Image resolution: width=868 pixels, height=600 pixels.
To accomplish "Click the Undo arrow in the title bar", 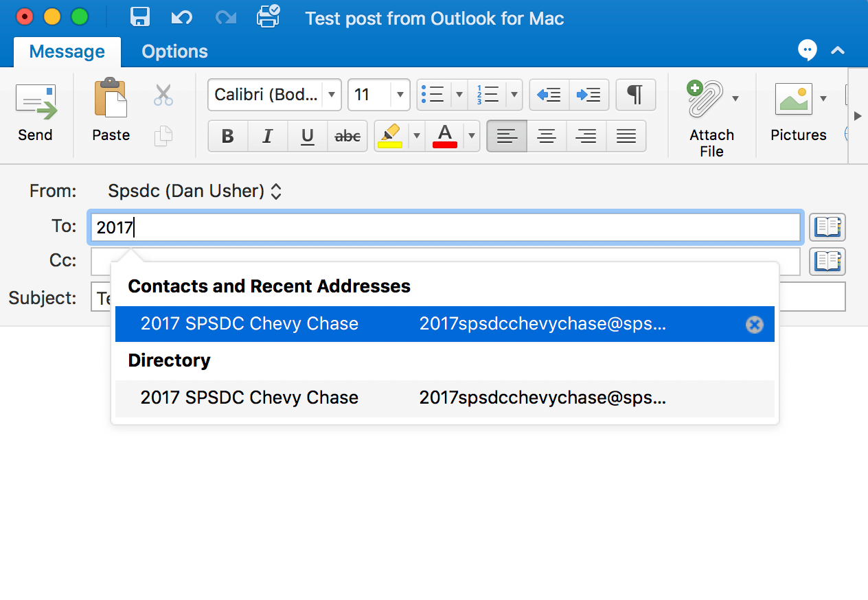I will point(182,18).
